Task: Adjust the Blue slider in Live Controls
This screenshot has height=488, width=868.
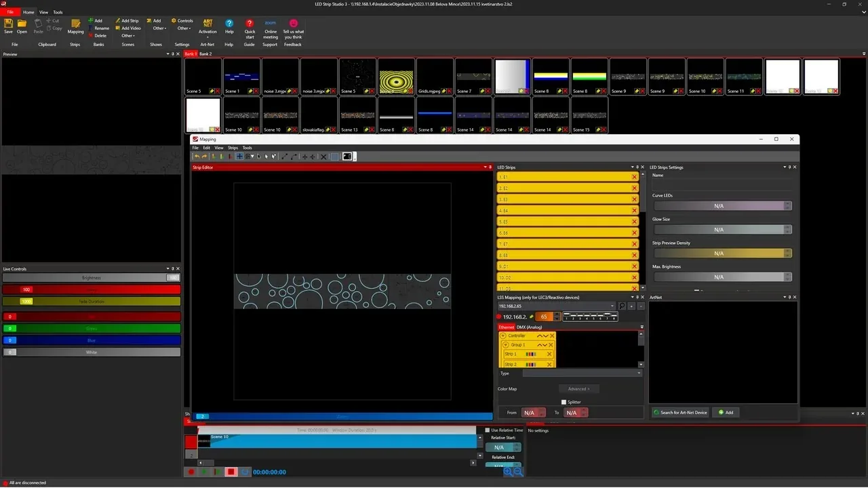Action: click(92, 340)
